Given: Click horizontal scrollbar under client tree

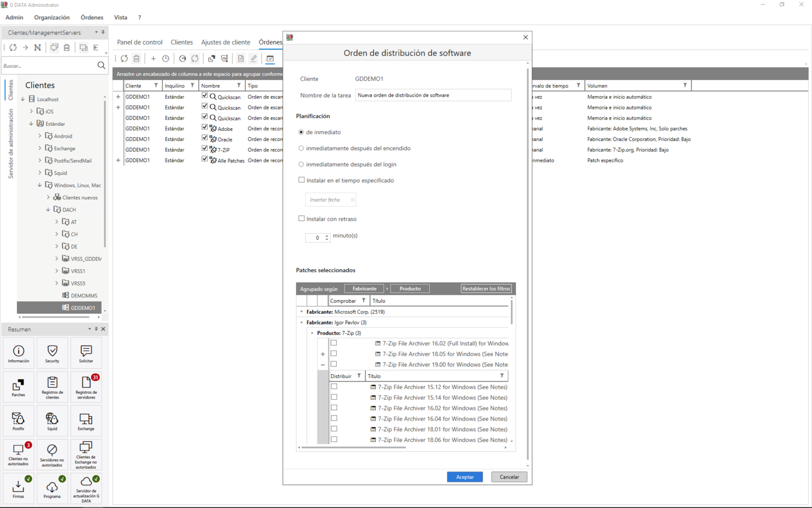Looking at the screenshot, I should pyautogui.click(x=55, y=317).
